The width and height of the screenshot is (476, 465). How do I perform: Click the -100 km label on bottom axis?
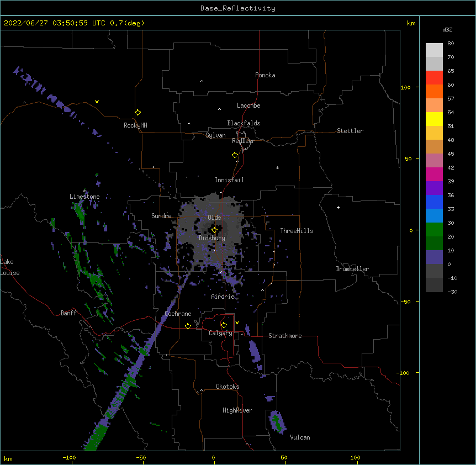click(69, 457)
